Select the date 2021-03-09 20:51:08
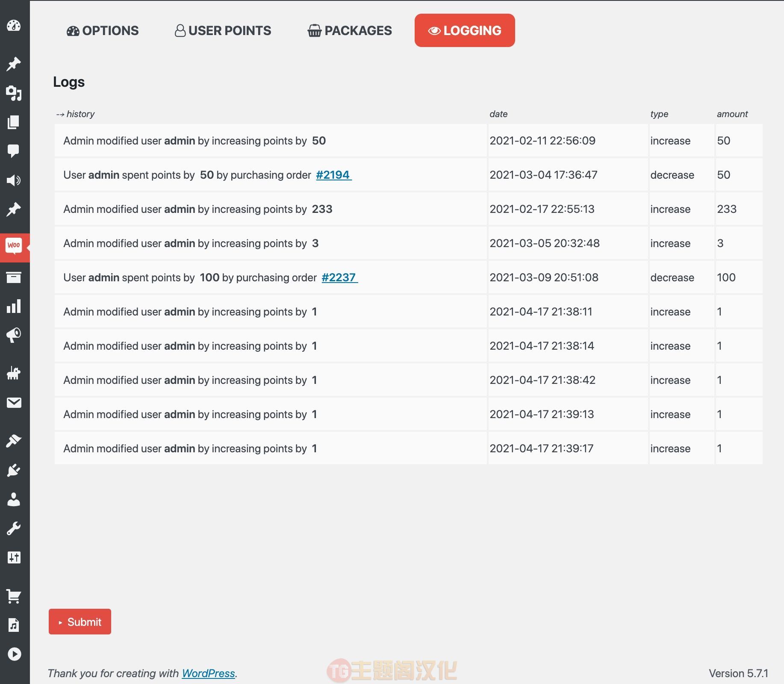 544,277
